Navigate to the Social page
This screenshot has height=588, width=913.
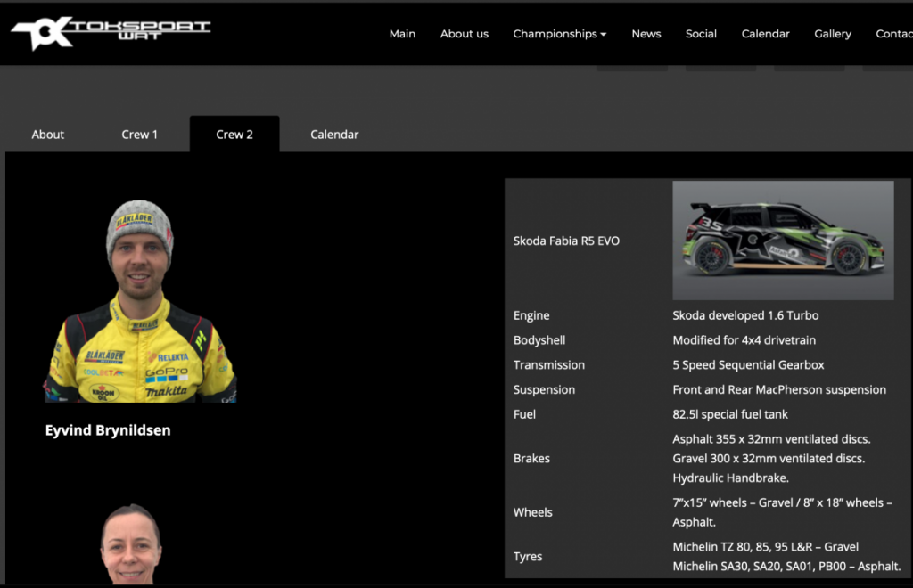click(701, 34)
